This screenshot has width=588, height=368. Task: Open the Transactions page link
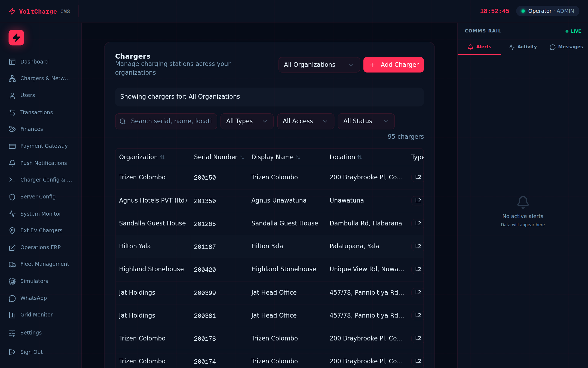(36, 112)
